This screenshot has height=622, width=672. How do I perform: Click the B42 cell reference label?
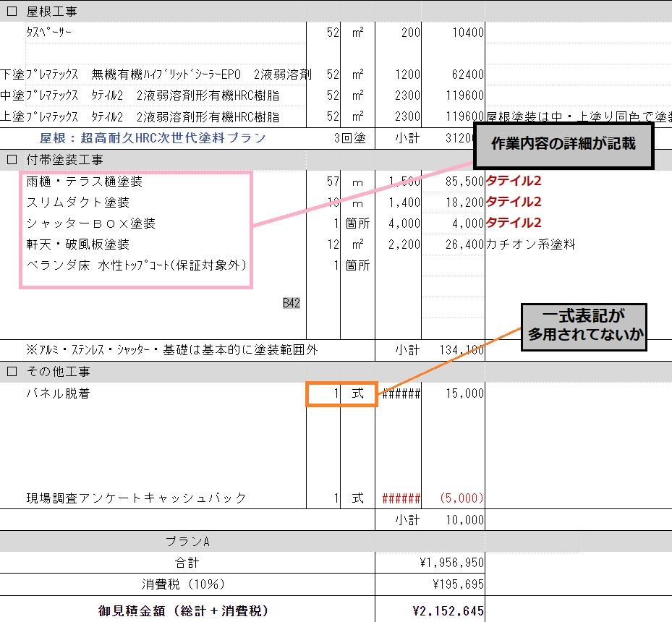292,303
